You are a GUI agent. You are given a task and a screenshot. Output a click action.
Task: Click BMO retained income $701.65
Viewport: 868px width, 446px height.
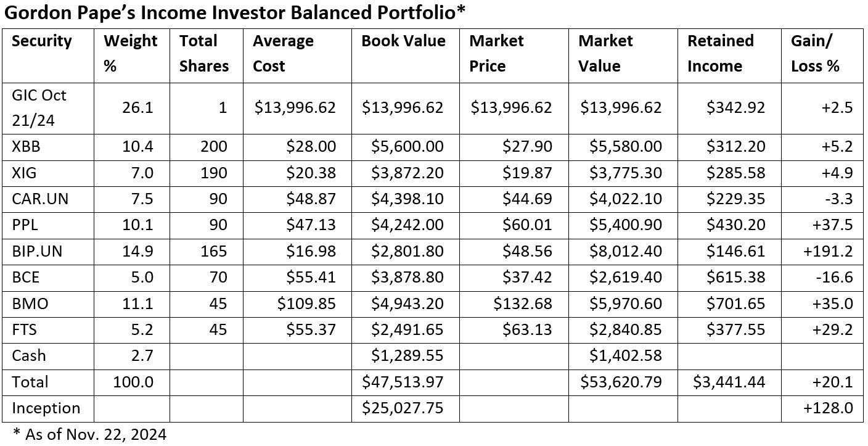(739, 304)
